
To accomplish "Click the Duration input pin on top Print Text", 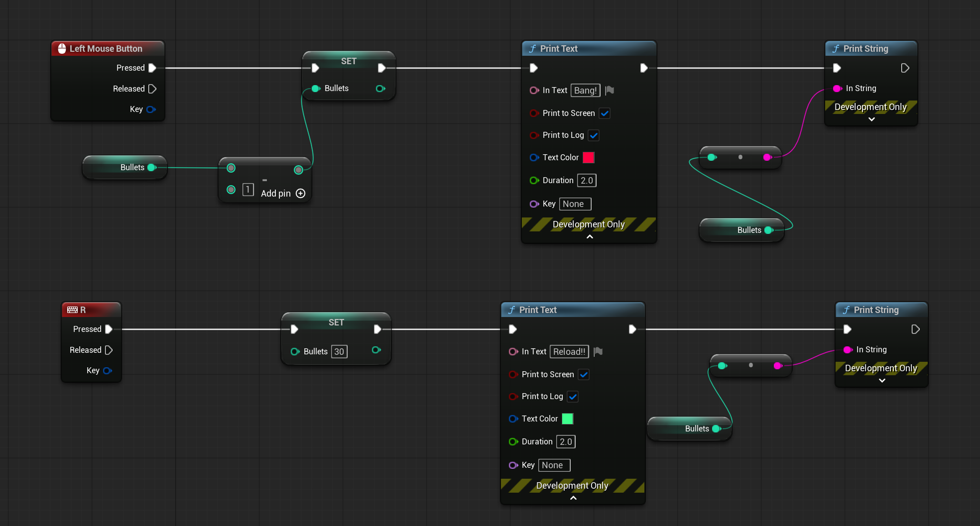I will [x=534, y=181].
